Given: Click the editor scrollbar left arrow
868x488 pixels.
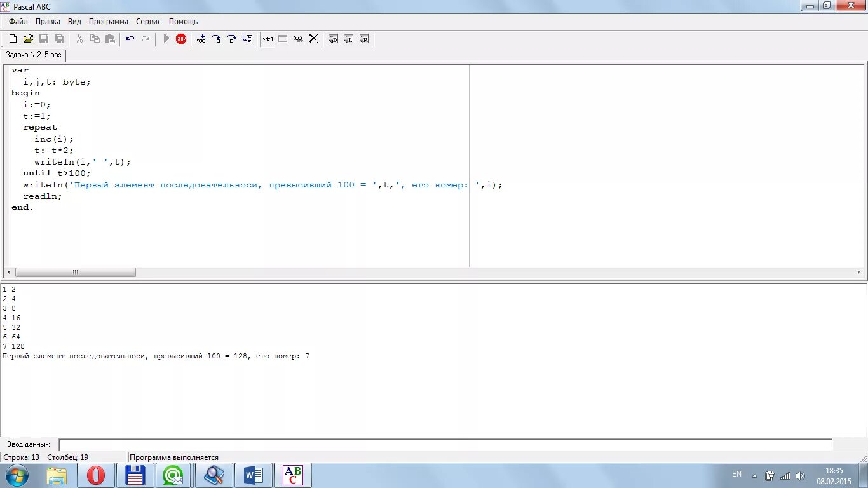Looking at the screenshot, I should coord(8,272).
